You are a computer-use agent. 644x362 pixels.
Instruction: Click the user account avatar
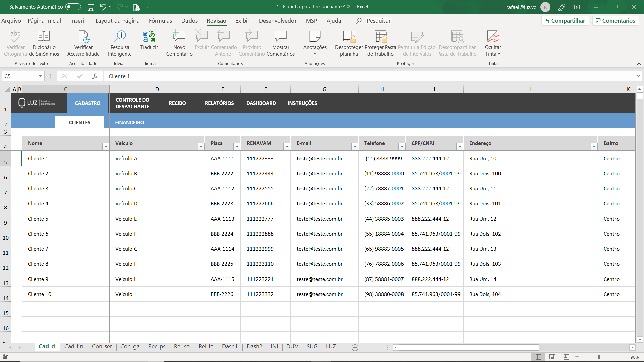click(x=545, y=7)
